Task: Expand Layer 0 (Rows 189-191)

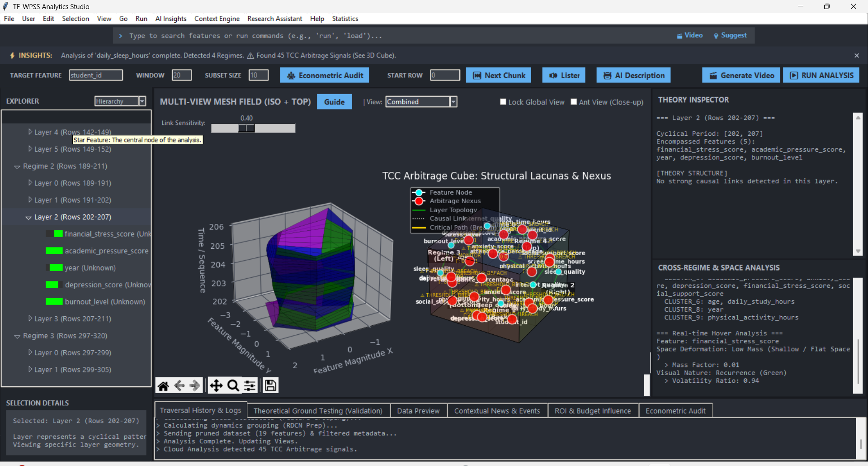Action: tap(30, 183)
